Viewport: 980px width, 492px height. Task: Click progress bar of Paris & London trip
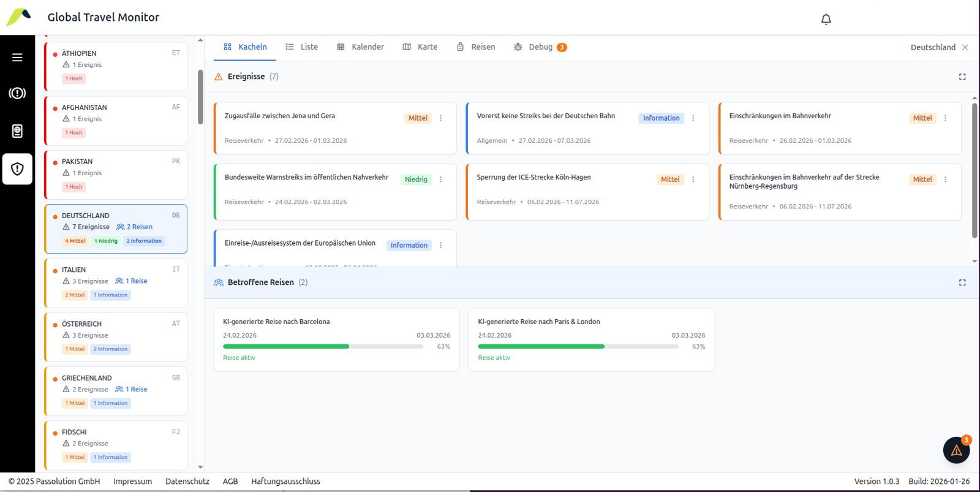pos(578,347)
